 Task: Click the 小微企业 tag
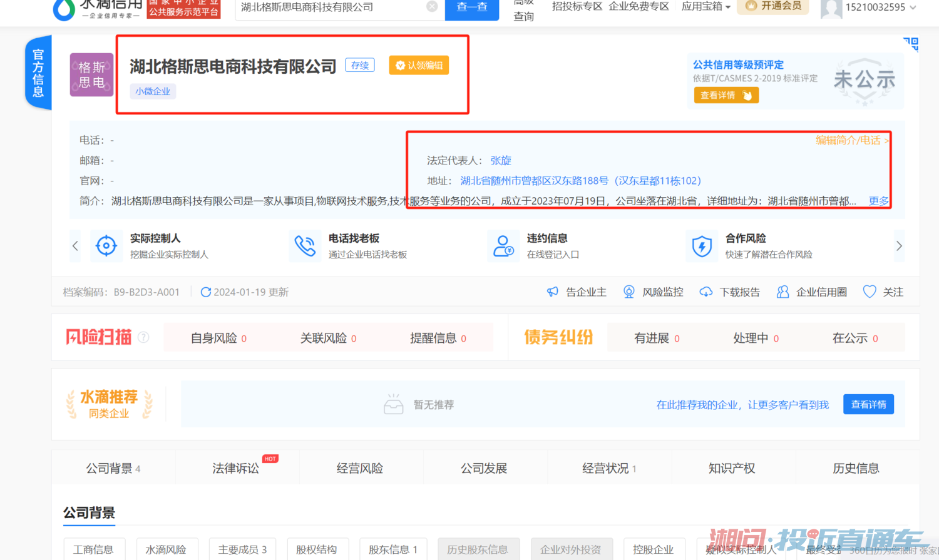click(153, 91)
